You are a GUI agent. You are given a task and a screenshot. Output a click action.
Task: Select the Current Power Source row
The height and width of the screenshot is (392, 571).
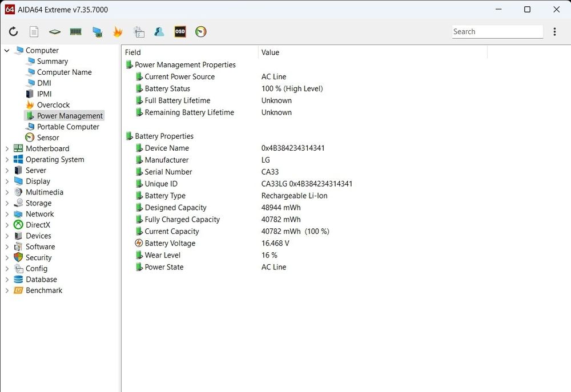179,77
